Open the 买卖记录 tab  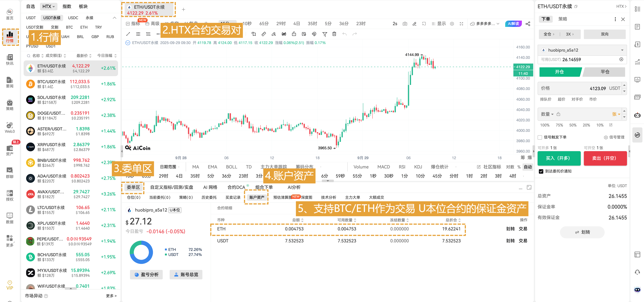[233, 198]
